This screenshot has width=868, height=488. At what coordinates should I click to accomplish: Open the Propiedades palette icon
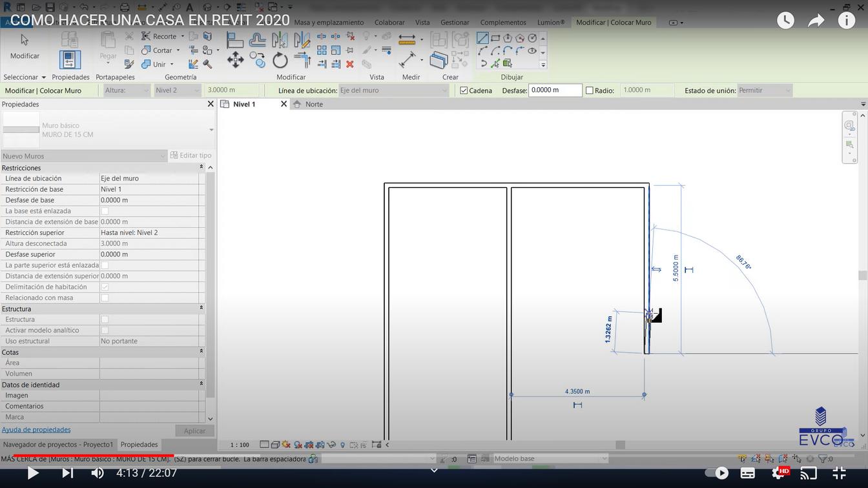click(70, 59)
